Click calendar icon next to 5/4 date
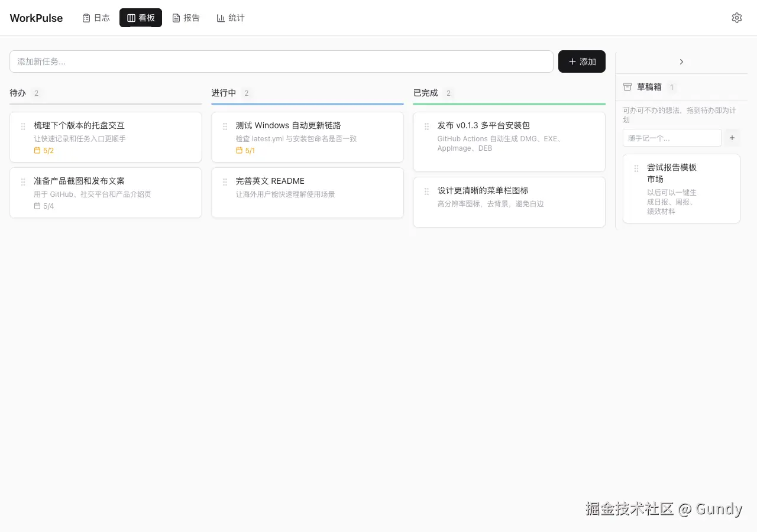Image resolution: width=757 pixels, height=532 pixels. (x=37, y=206)
